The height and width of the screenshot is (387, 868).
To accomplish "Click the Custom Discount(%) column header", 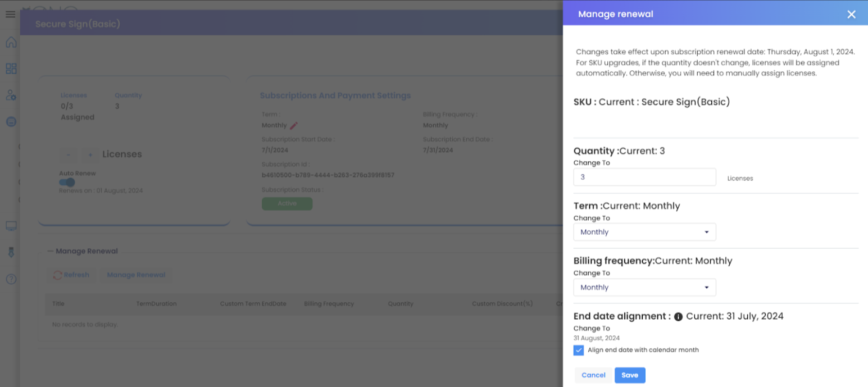I will click(x=502, y=304).
